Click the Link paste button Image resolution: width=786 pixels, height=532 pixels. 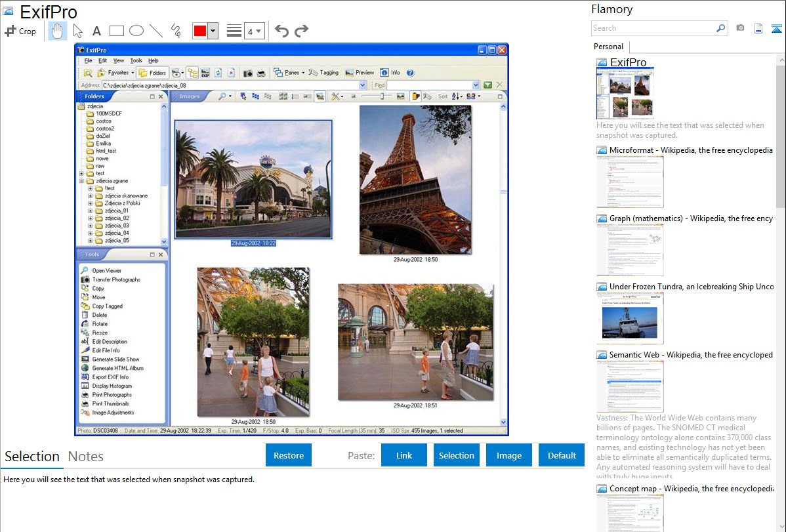[404, 455]
